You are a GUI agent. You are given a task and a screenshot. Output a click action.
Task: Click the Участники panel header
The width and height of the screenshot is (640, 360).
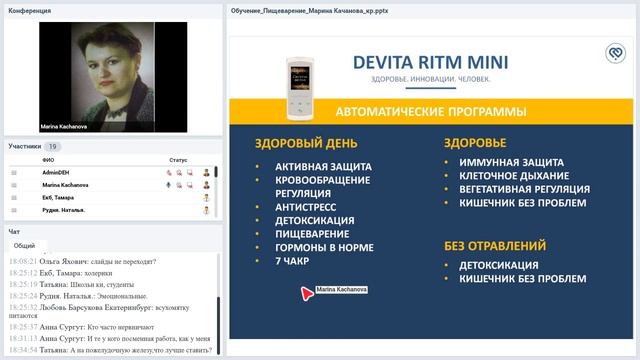[25, 146]
